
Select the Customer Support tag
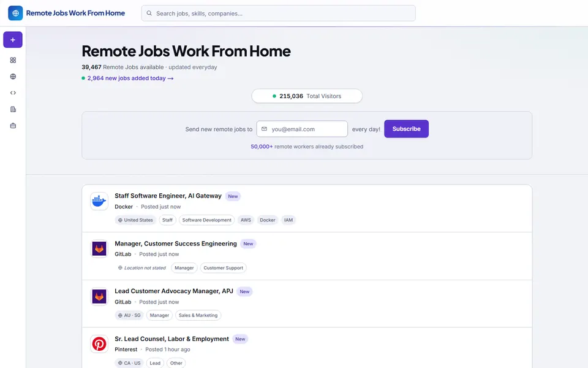223,268
